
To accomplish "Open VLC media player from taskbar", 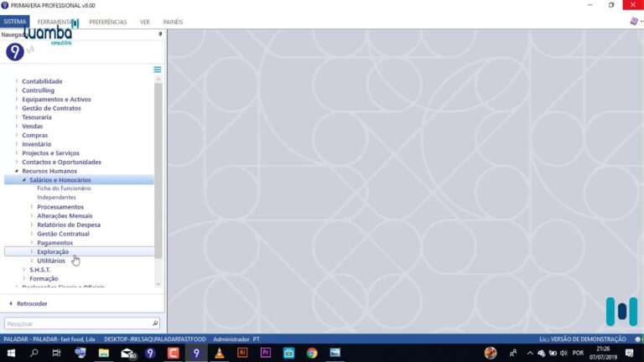I will (x=220, y=353).
